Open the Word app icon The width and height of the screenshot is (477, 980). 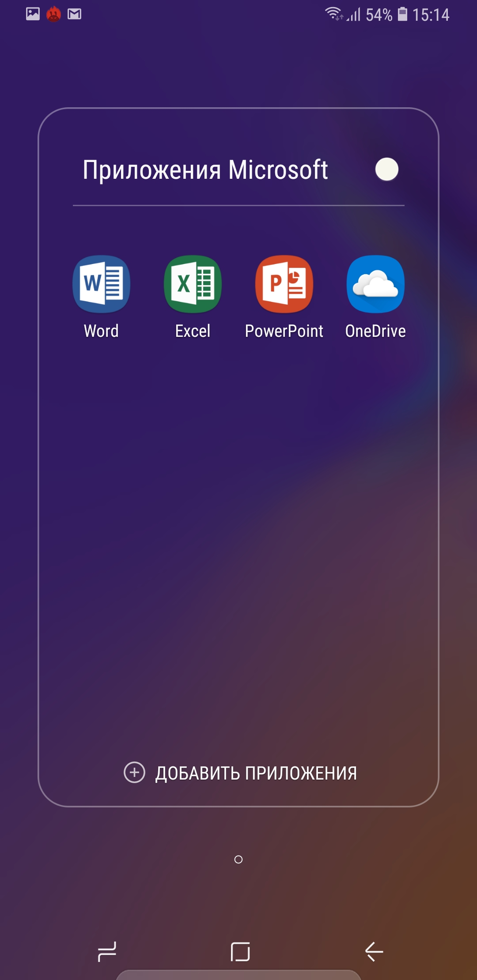101,284
